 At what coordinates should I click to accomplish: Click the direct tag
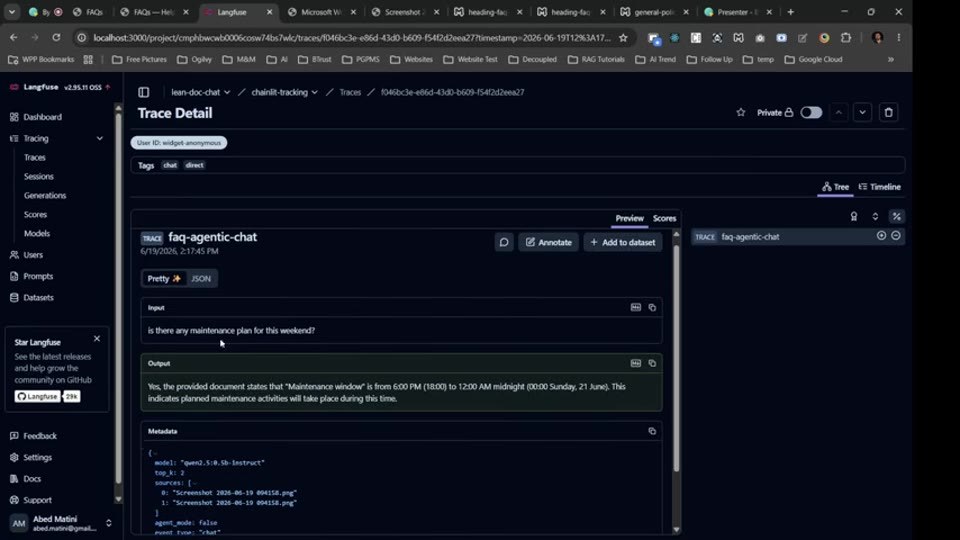coord(194,165)
